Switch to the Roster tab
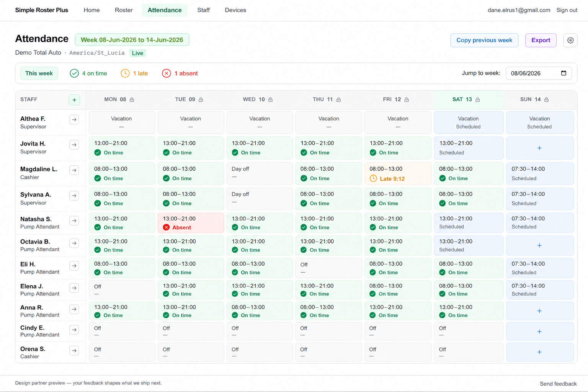The height and width of the screenshot is (392, 588). 124,10
